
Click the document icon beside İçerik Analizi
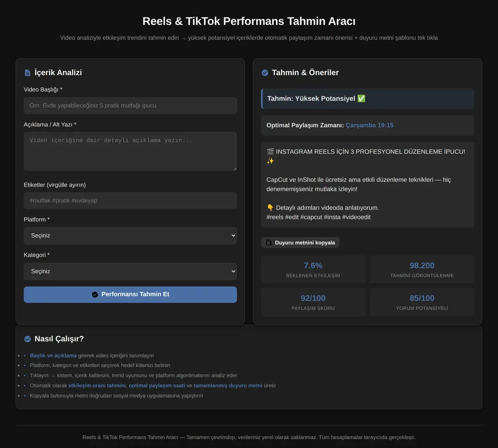click(27, 73)
